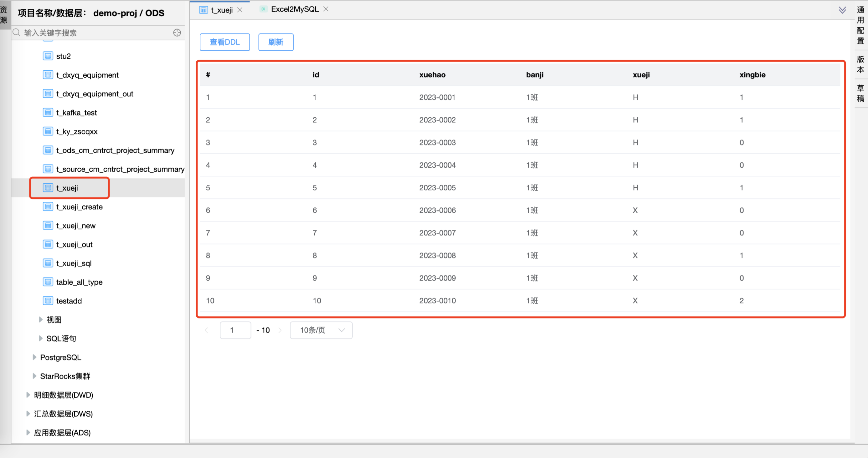The width and height of the screenshot is (868, 458).
Task: Click the table icon beside table_all_type
Action: (48, 282)
